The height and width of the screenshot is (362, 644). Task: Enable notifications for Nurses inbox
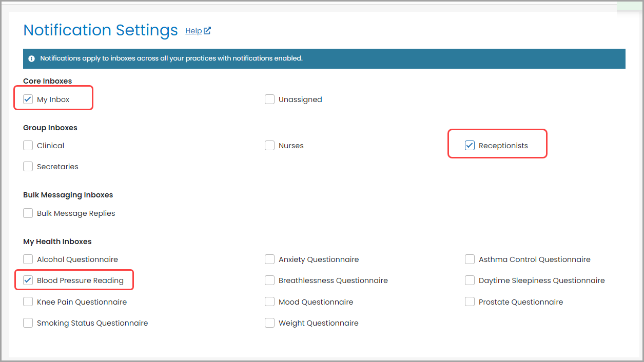point(270,146)
